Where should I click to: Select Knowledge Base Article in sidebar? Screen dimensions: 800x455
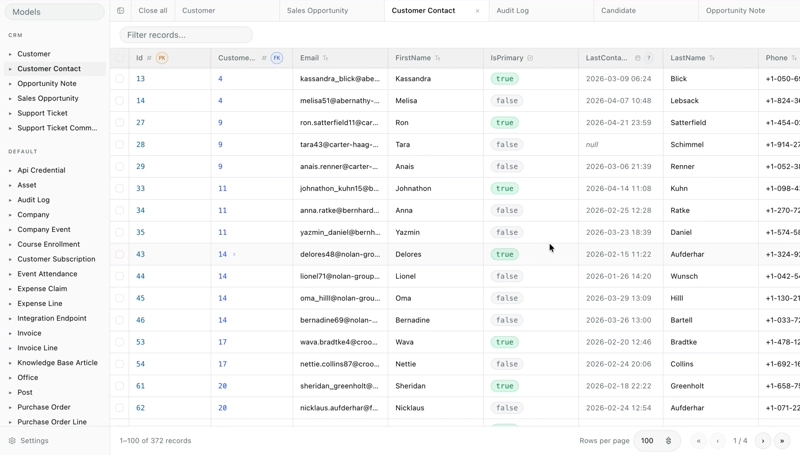57,363
